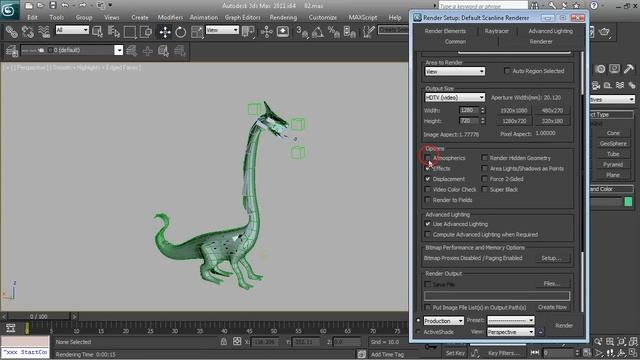This screenshot has width=640, height=360.
Task: Toggle the Angle Snap icon
Action: coord(318,31)
